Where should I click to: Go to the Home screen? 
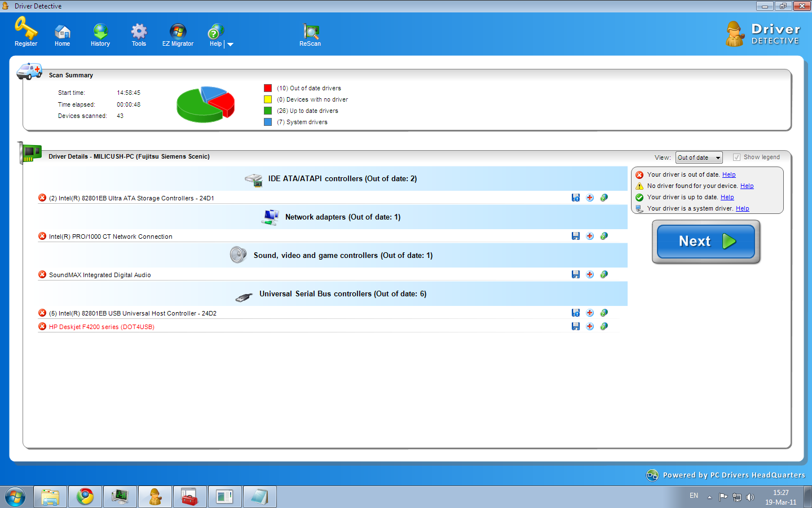click(62, 36)
